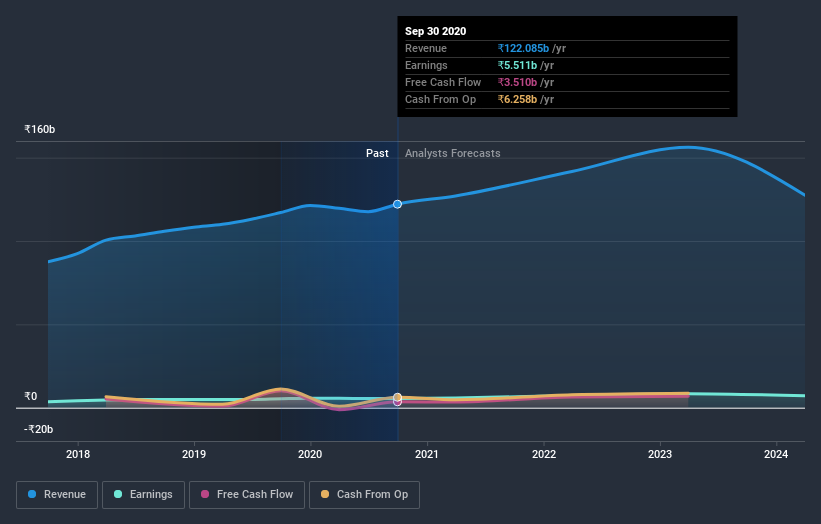Click the orange Cash From Op data point
The width and height of the screenshot is (821, 524).
[x=397, y=397]
